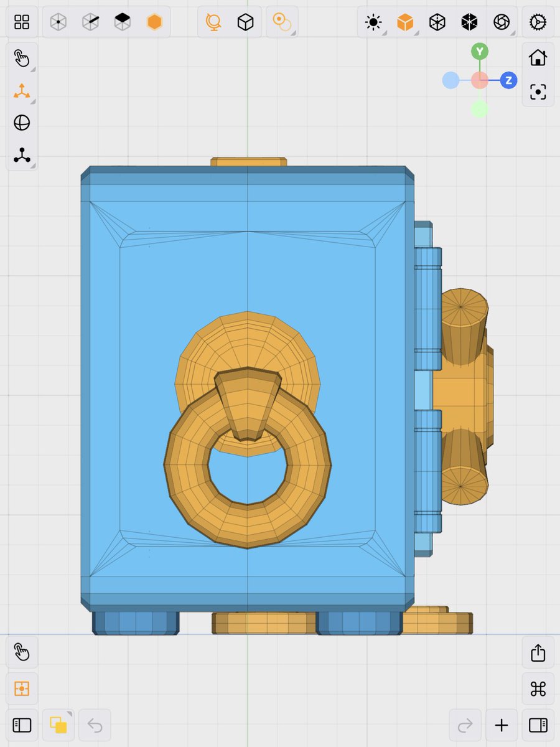Enable black cube with edges shading

point(469,22)
